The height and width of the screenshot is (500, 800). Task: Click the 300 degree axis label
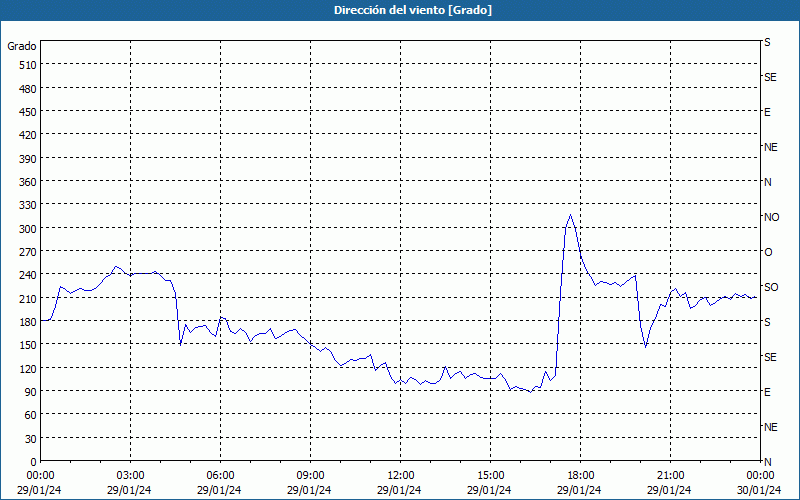tap(28, 229)
